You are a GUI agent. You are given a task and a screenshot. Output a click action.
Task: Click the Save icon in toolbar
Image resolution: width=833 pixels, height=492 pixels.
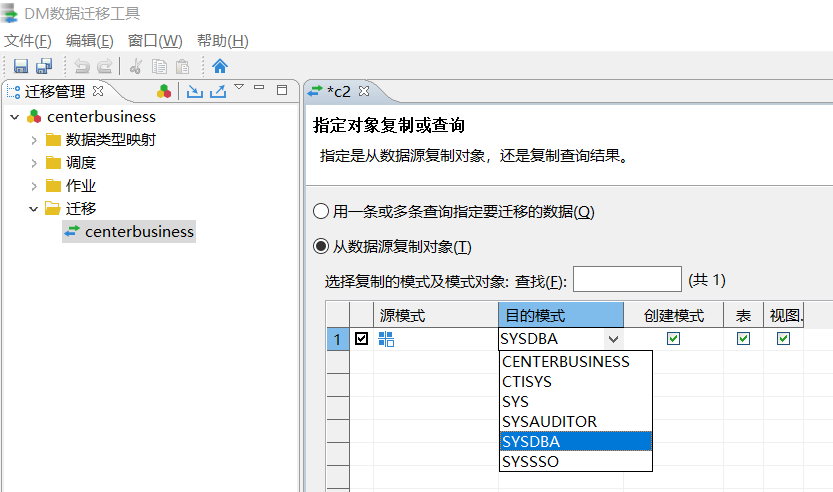[21, 66]
